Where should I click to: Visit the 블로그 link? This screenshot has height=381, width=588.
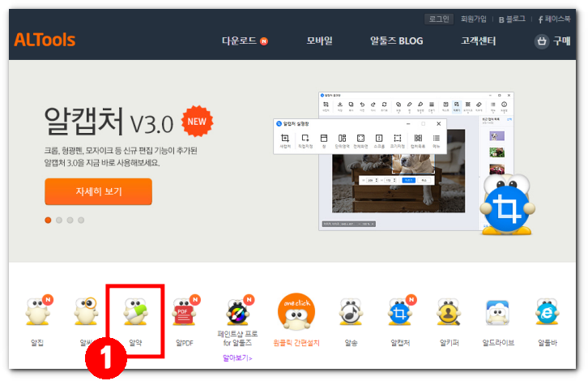point(512,19)
